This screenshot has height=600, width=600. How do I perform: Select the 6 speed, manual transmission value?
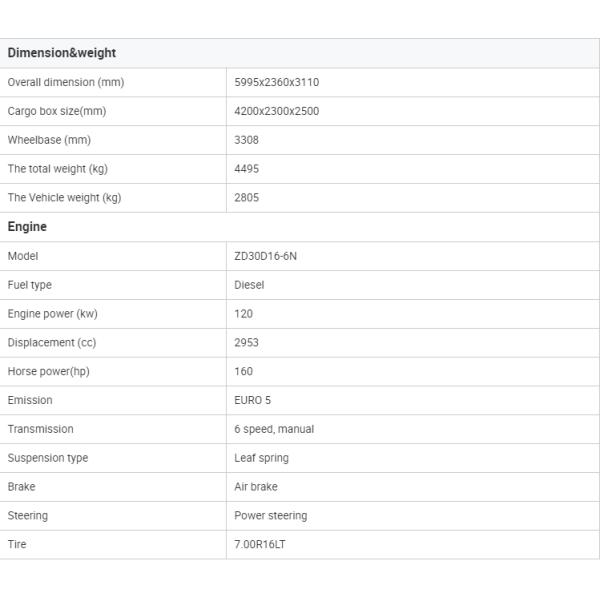click(x=274, y=429)
